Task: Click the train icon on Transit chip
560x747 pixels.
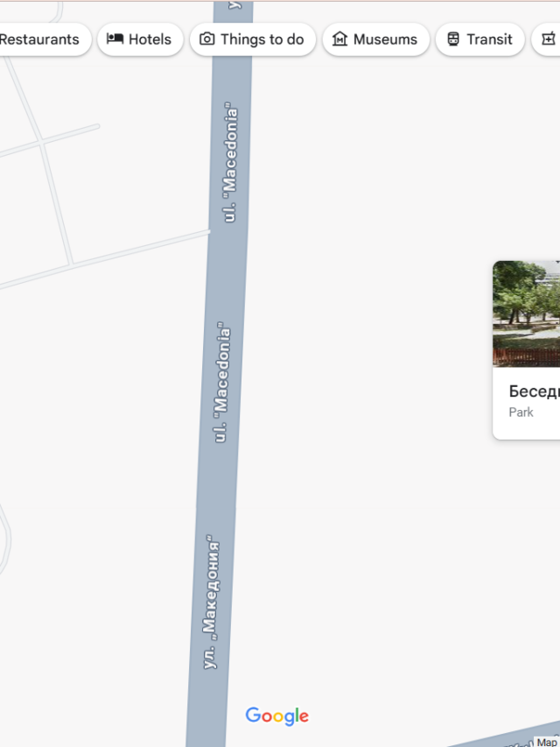Action: coord(453,39)
